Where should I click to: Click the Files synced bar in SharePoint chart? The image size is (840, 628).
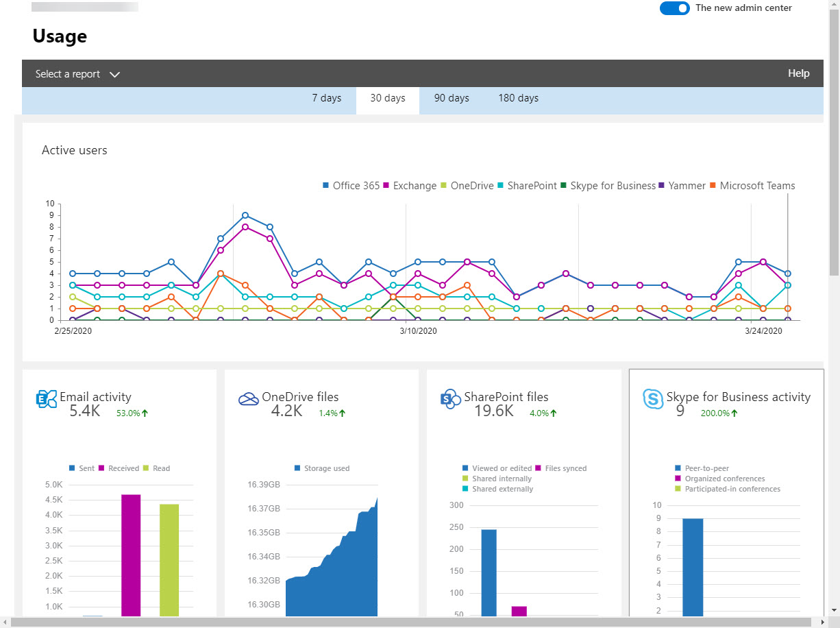[519, 611]
